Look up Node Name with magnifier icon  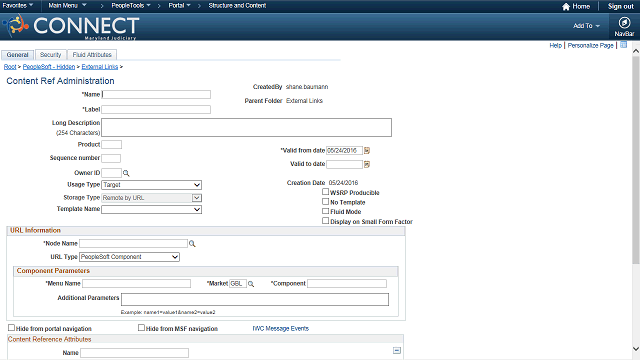[x=192, y=244]
